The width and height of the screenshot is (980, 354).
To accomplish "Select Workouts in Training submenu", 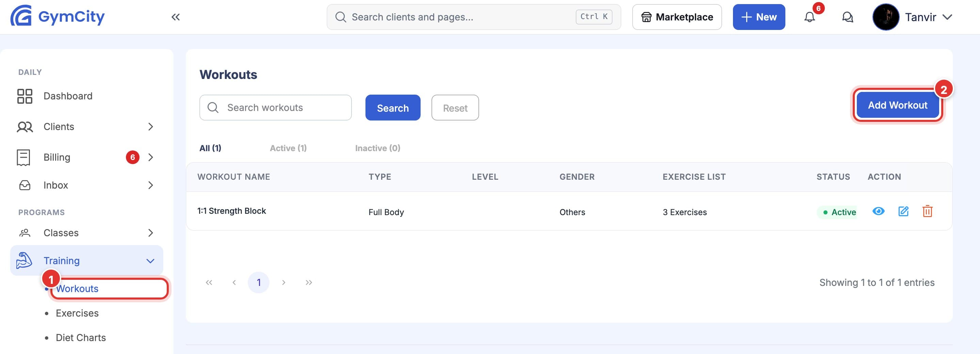I will tap(77, 289).
